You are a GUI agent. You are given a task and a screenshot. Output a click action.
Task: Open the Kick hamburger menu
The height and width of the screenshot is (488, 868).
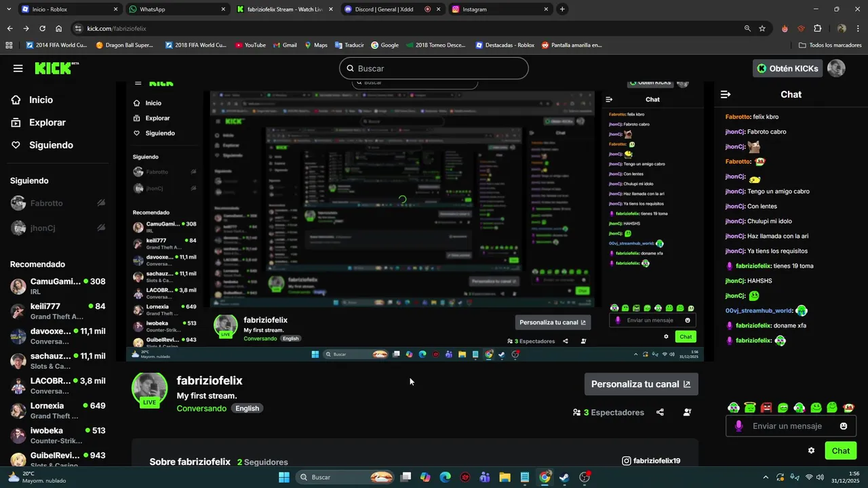coord(18,68)
